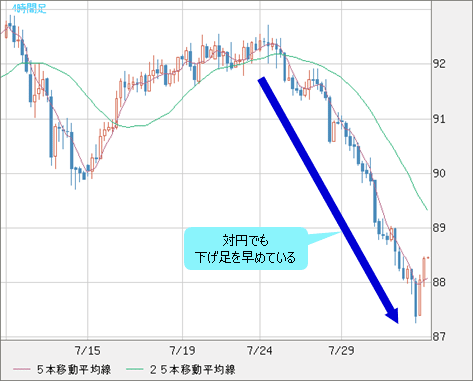Click the 7/19 date axis label
473x381 pixels.
click(182, 351)
